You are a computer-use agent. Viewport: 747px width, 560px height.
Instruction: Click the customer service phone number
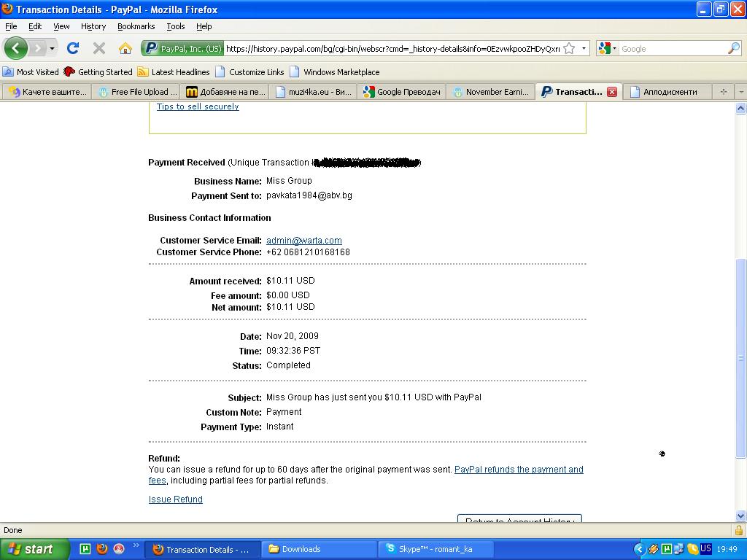point(309,252)
